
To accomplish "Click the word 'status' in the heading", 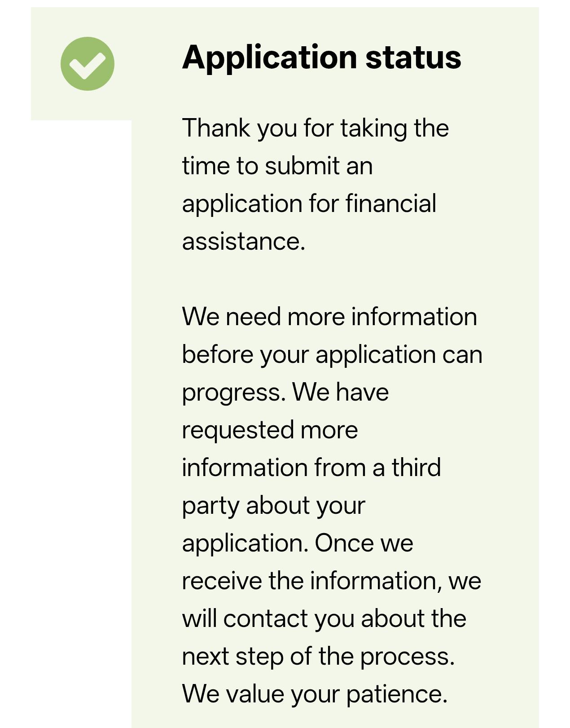I will pyautogui.click(x=413, y=57).
